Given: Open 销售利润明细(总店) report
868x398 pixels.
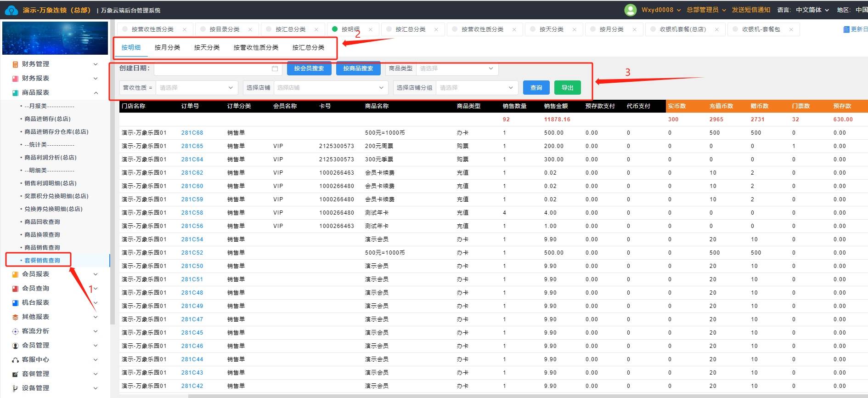Looking at the screenshot, I should (x=51, y=183).
